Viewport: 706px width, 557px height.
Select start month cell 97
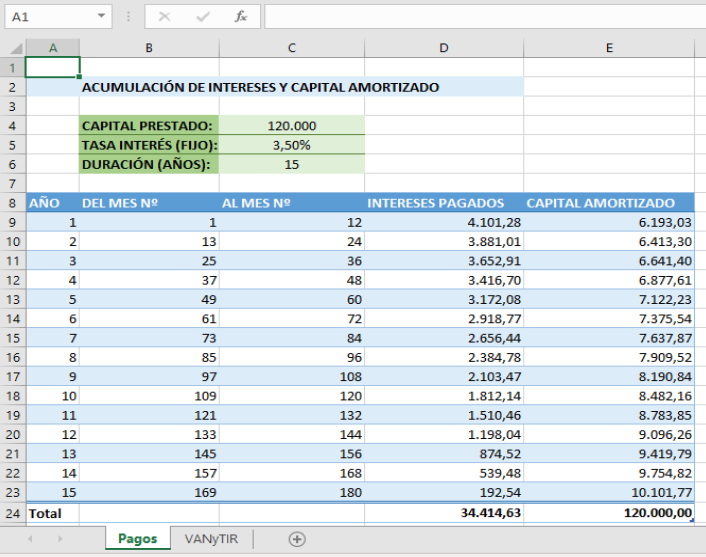point(149,377)
